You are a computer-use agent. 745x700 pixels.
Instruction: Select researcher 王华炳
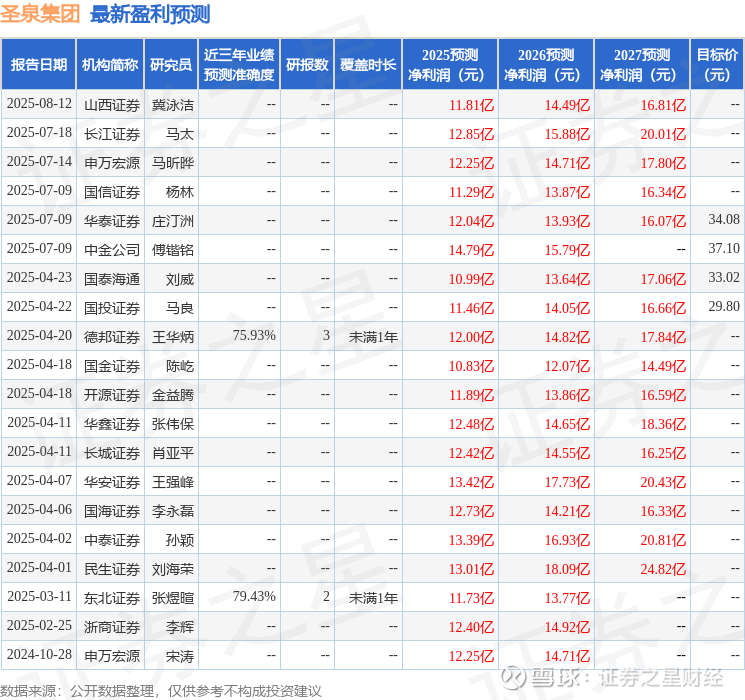point(173,337)
